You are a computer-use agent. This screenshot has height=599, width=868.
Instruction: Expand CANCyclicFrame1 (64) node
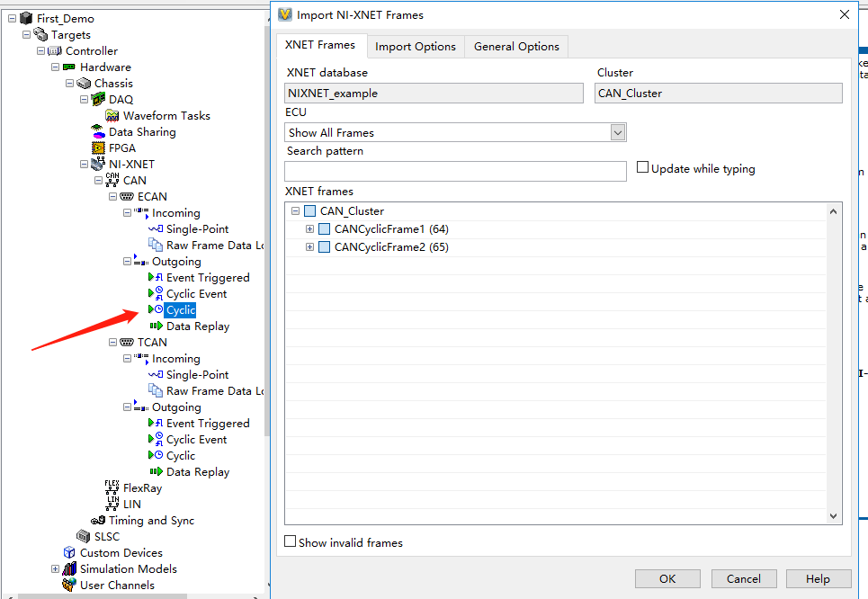[x=310, y=229]
